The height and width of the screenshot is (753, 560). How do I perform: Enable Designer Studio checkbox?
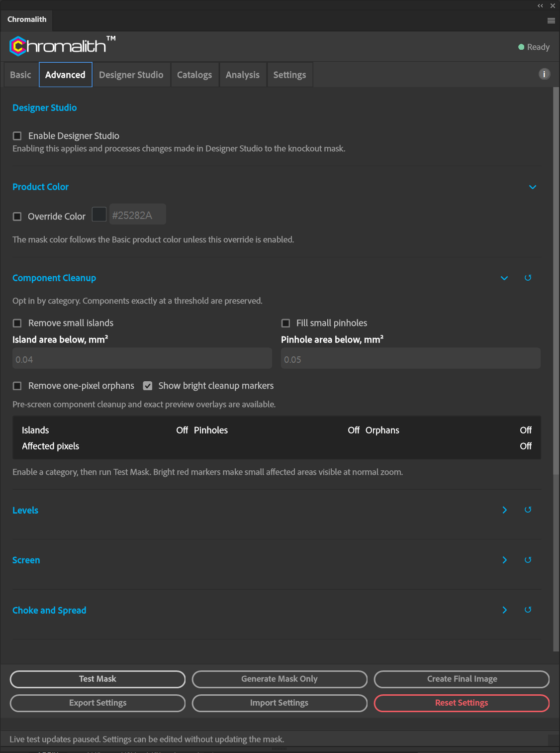(x=17, y=136)
